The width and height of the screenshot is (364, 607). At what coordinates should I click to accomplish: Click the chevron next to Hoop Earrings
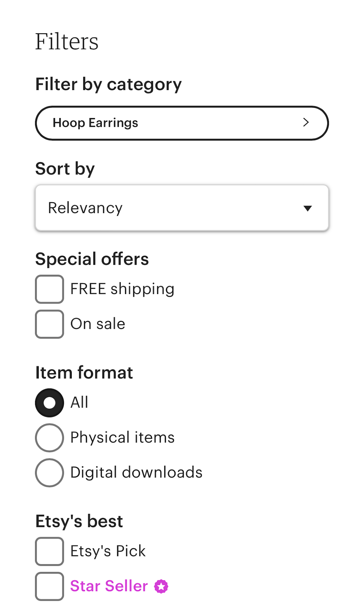pos(306,123)
